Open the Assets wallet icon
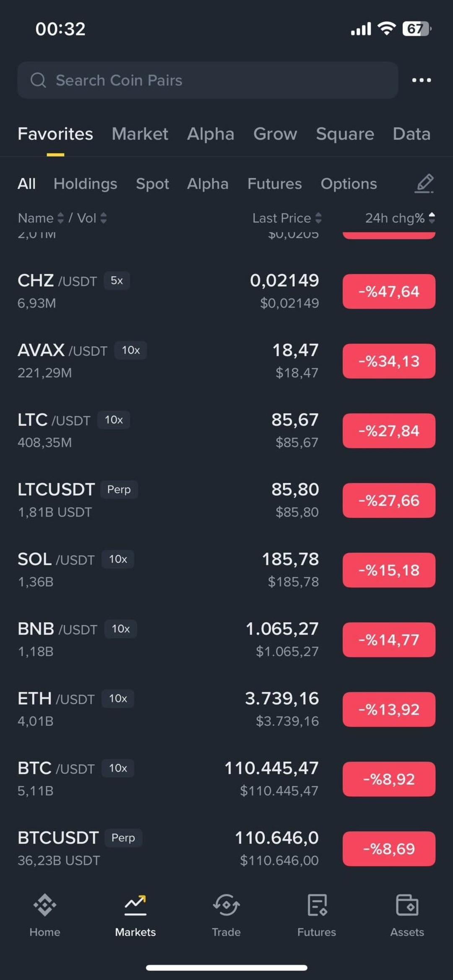 coord(407,905)
